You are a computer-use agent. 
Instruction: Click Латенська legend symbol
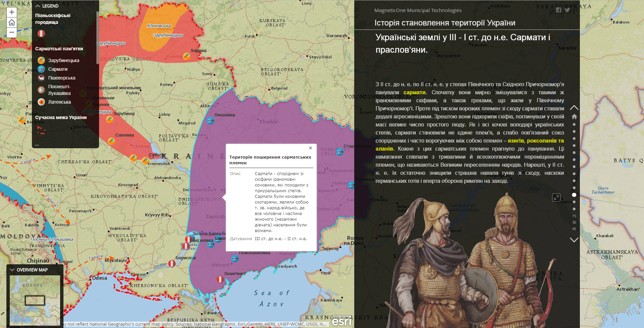pos(41,102)
